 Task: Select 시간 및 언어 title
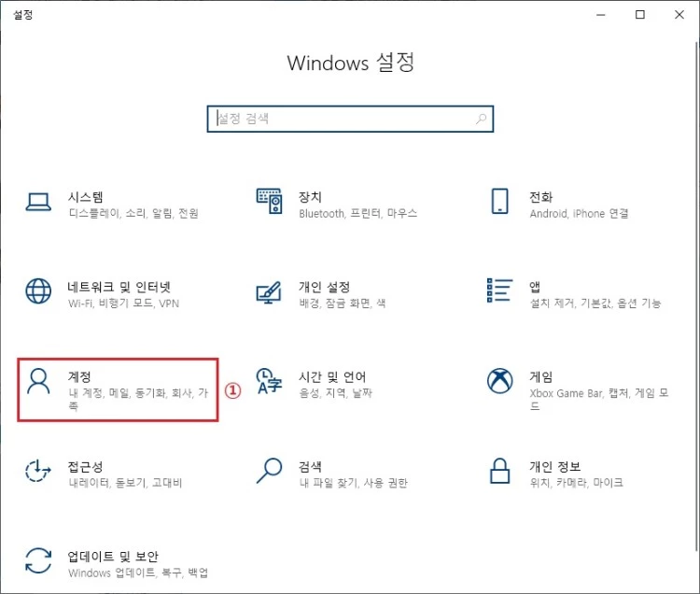pos(332,377)
